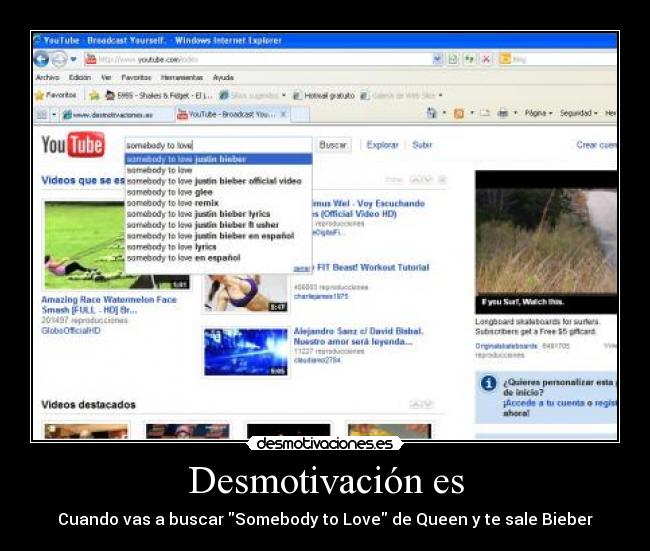650x551 pixels.
Task: Select suggestion somebody to love en español
Action: [x=218, y=258]
